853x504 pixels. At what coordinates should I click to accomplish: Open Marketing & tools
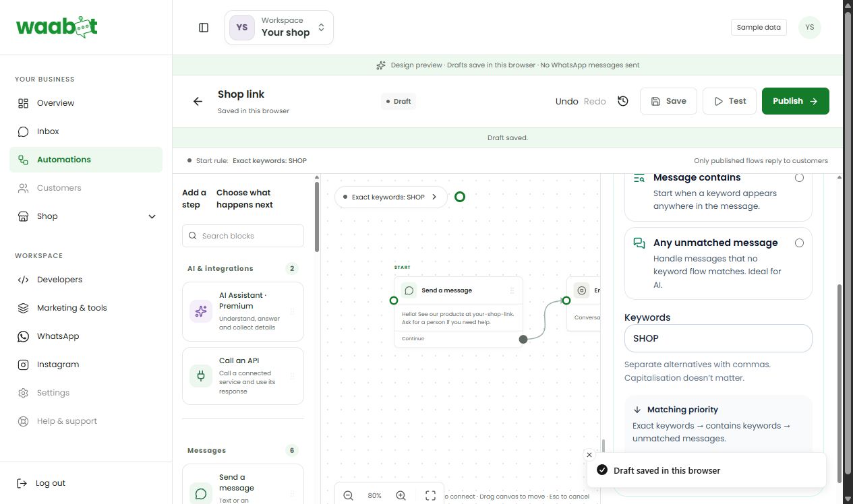click(x=86, y=308)
